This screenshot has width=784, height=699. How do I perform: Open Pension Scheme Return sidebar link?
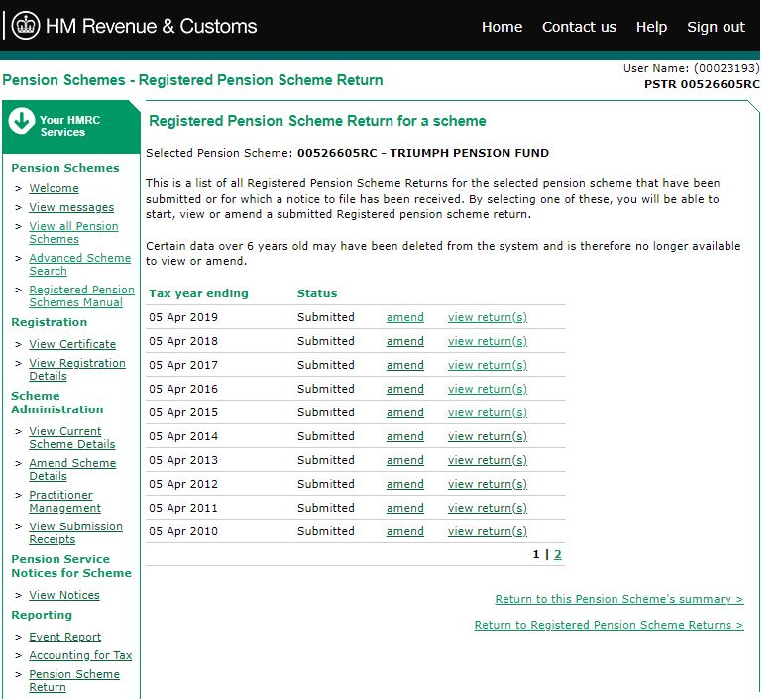coord(74,680)
